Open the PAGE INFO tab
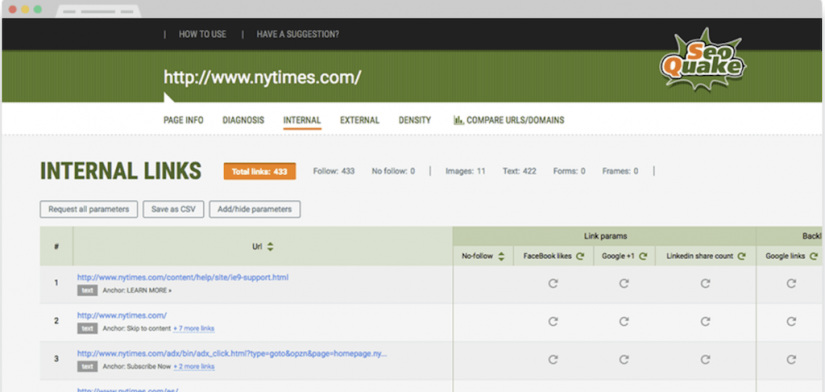The height and width of the screenshot is (392, 825). point(183,120)
